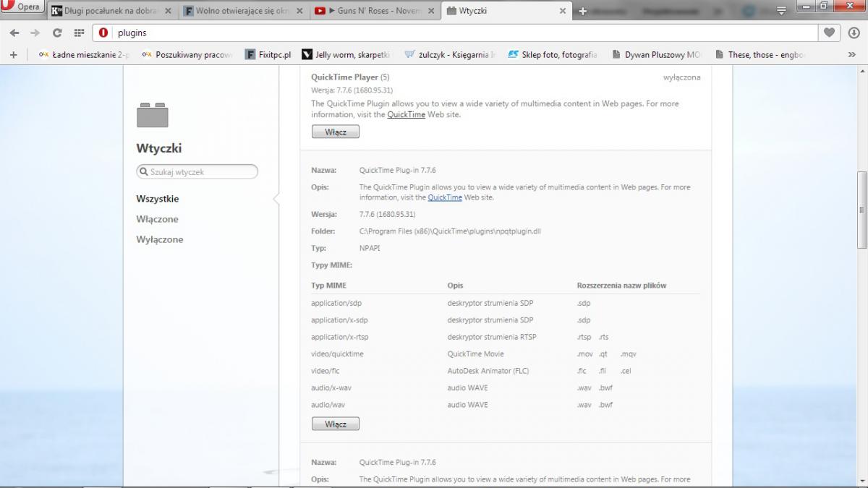Viewport: 868px width, 488px height.
Task: Open the żulczyk - Księgarnia bookmark
Action: [x=450, y=54]
